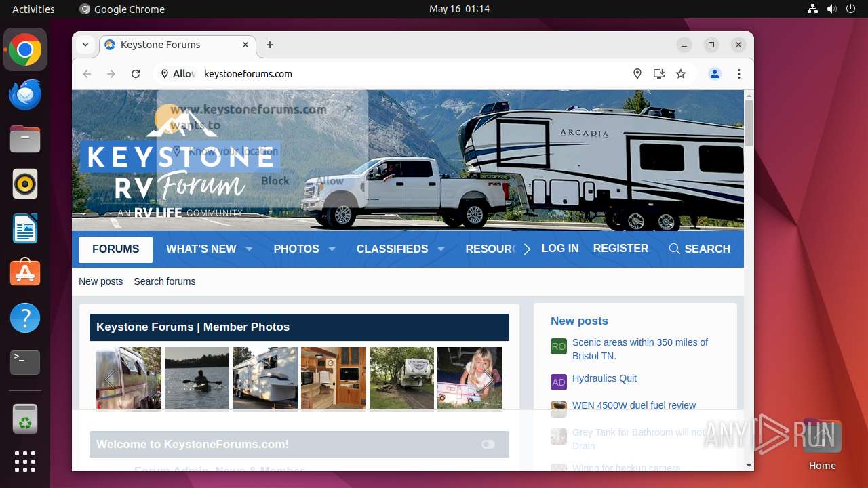Open Scenic areas within 350 miles thread

click(x=640, y=349)
